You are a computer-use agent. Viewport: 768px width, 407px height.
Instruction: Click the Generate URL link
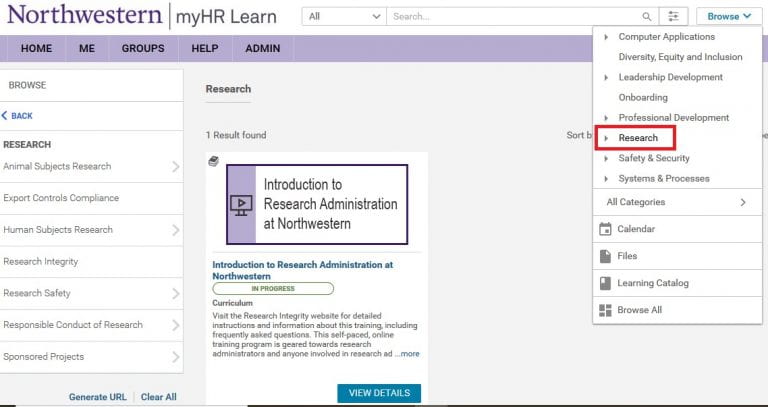coord(97,397)
